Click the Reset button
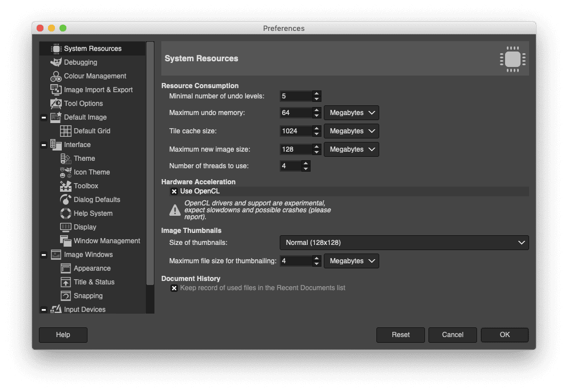This screenshot has height=392, width=568. point(400,335)
